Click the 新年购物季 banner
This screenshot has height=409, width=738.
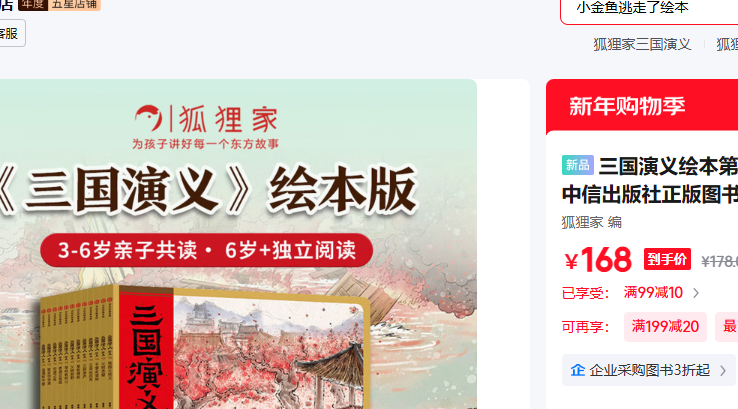tap(642, 106)
